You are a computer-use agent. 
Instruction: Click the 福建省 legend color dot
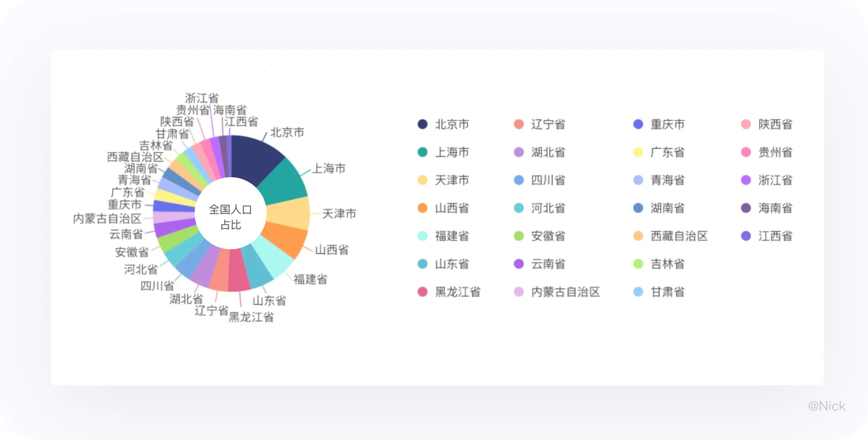(422, 236)
